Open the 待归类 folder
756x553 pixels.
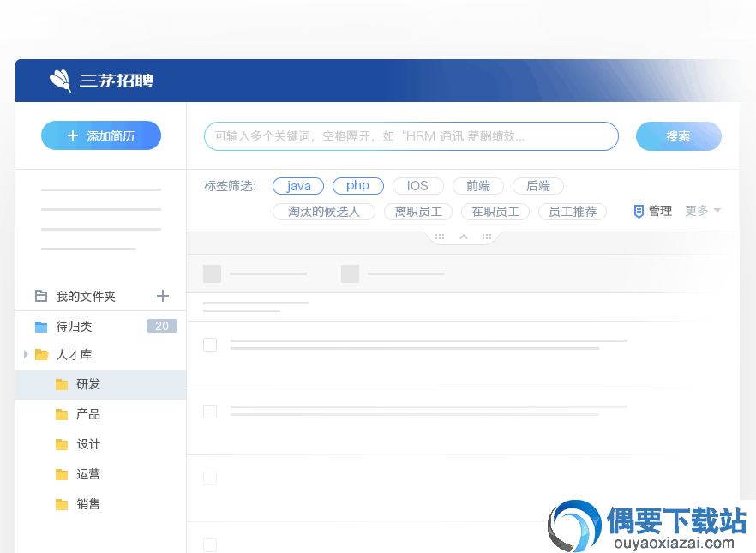point(101,327)
